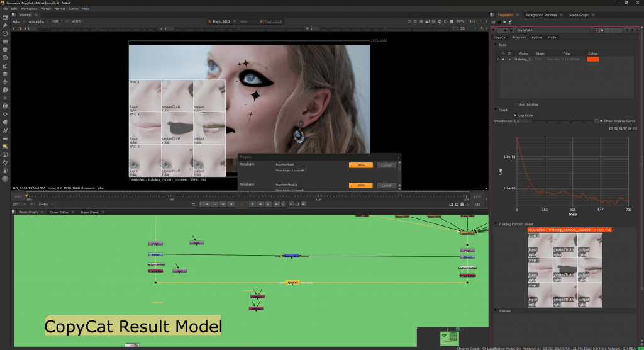This screenshot has width=644, height=350.
Task: Click the viewer pause icon
Action: (x=452, y=21)
